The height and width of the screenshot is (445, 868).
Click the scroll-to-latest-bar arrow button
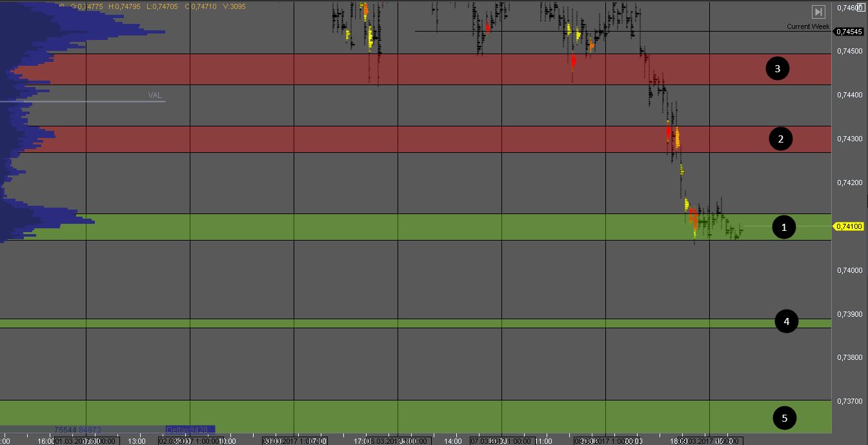(x=818, y=12)
